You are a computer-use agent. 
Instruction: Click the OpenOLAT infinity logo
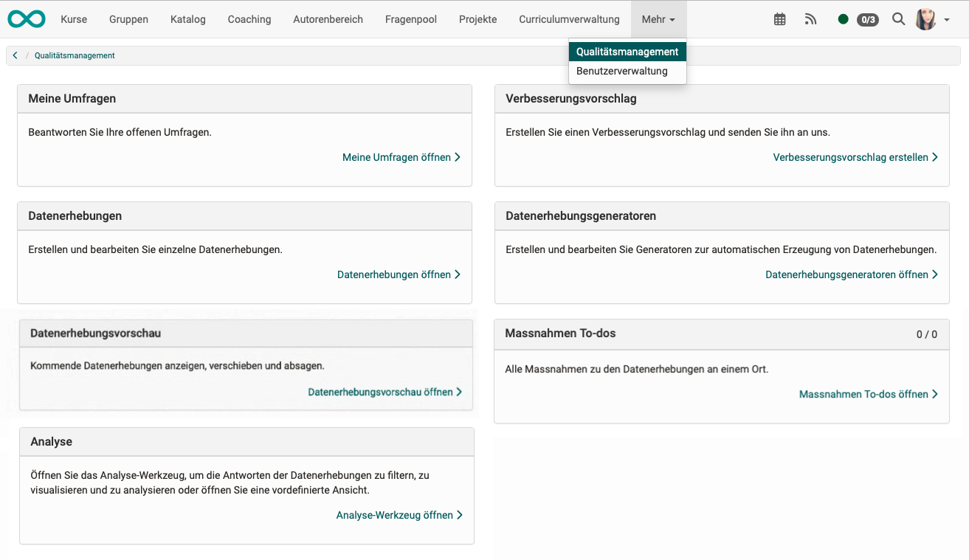pos(26,18)
